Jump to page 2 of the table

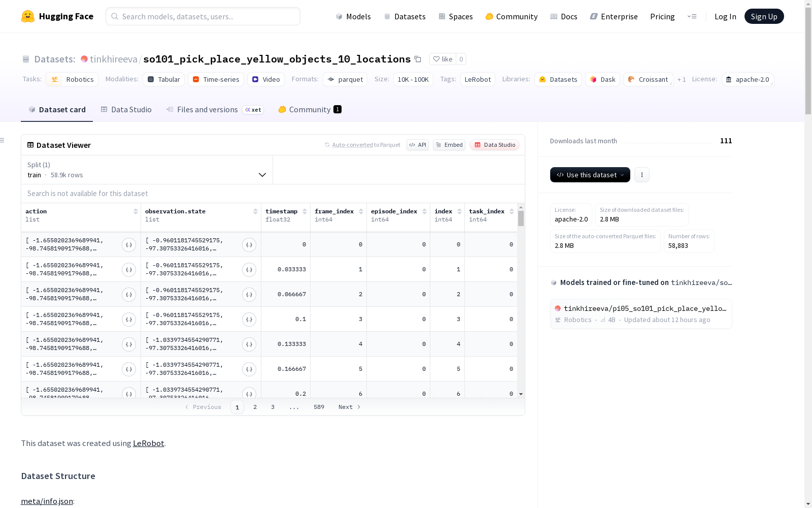click(255, 407)
